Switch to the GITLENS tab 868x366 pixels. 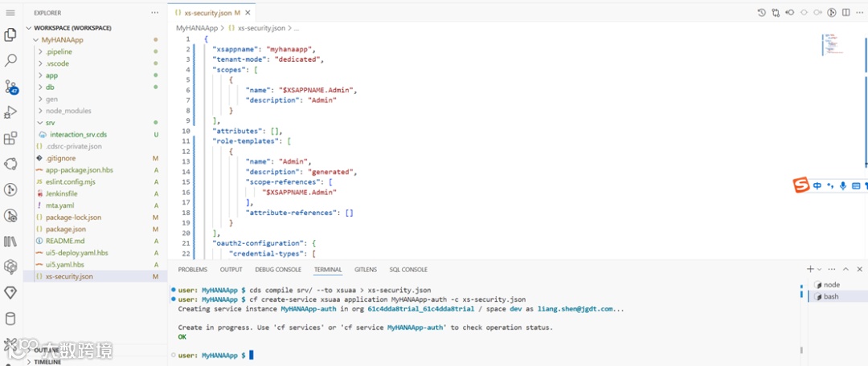tap(366, 270)
